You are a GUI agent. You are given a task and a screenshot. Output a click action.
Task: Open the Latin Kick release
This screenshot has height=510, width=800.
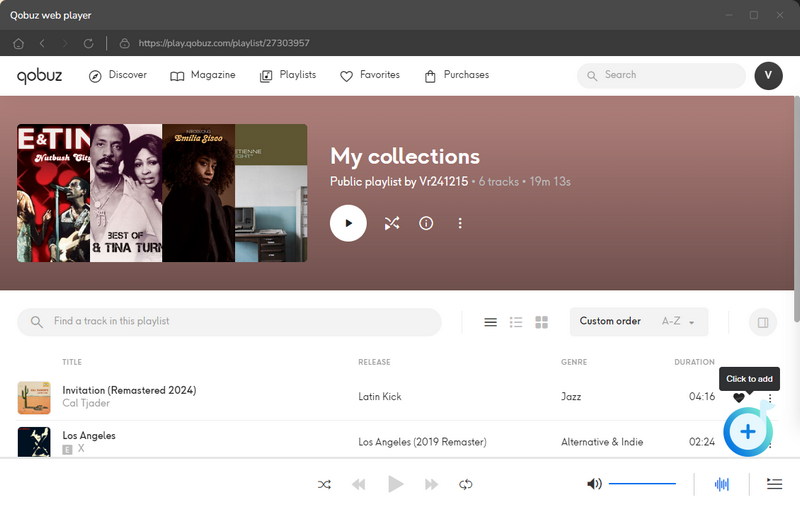[x=380, y=396]
